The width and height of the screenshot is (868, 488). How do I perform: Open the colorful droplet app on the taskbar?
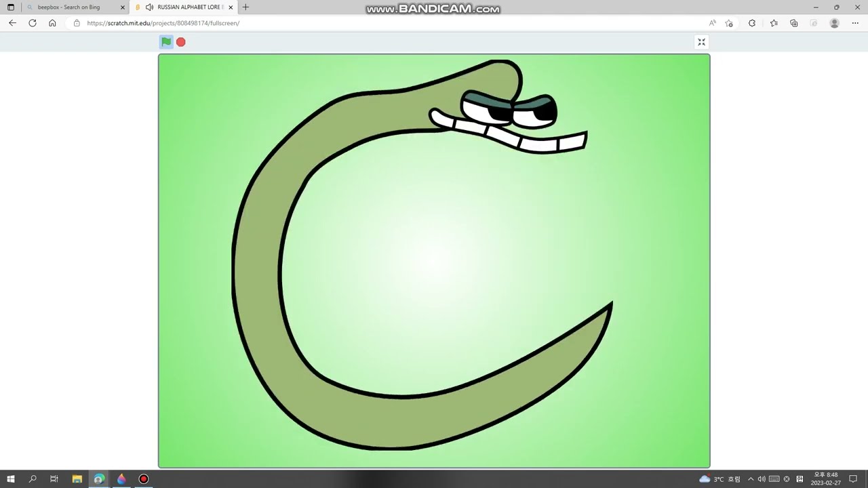121,479
